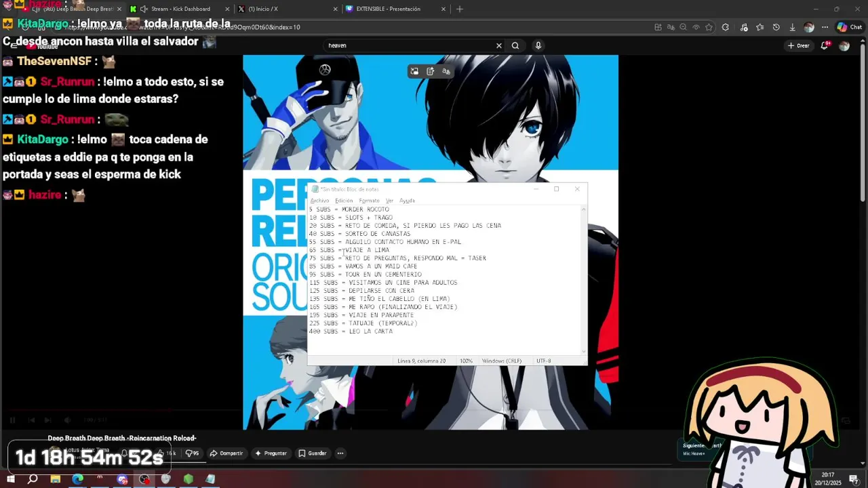868x488 pixels.
Task: Open the Edge profile avatar
Action: 808,27
